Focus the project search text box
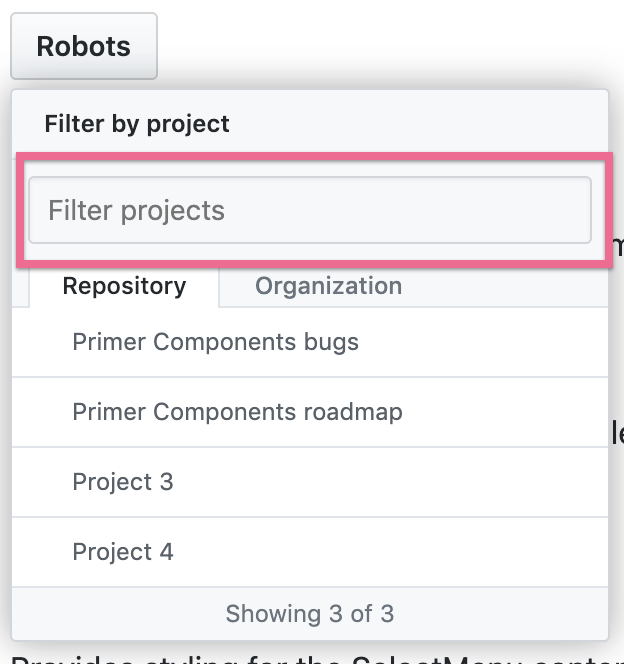Screen dimensions: 624x664 point(310,210)
